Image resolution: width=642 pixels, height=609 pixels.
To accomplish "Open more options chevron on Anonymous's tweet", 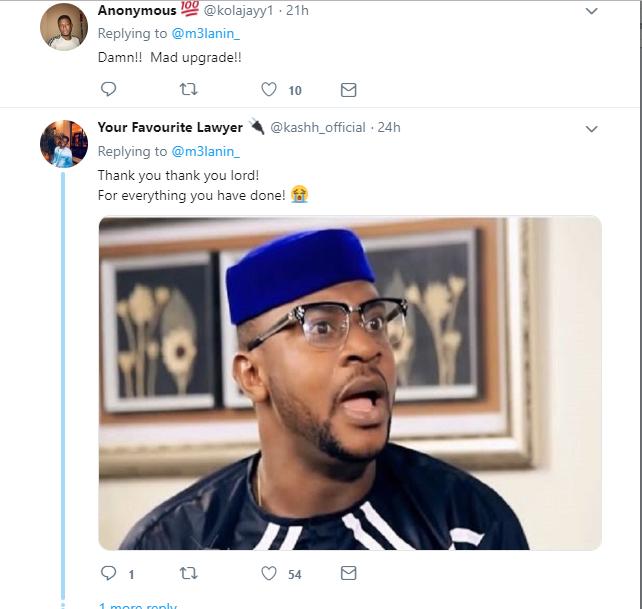I will pos(591,12).
